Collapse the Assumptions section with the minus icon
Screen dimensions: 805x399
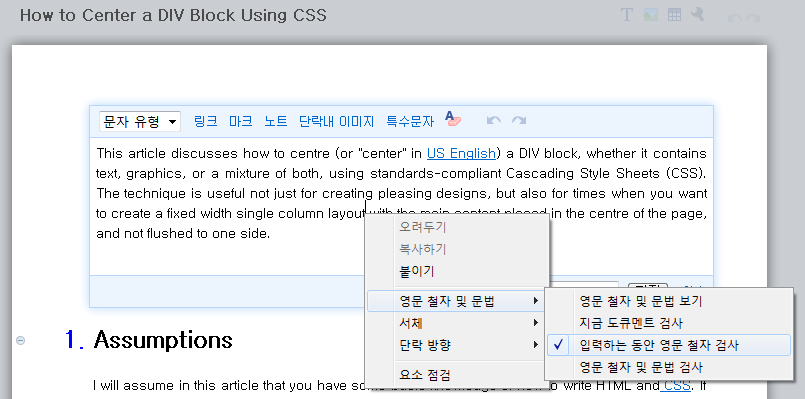21,340
